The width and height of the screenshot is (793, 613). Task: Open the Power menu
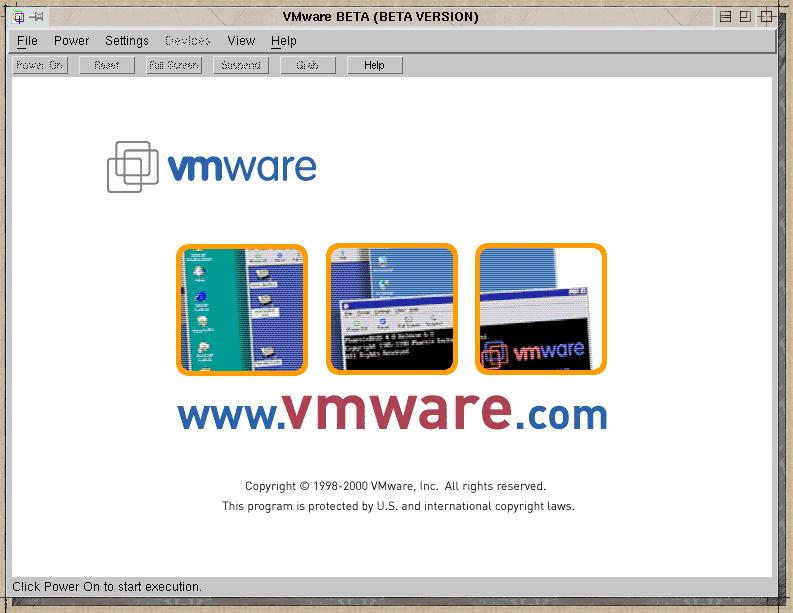71,41
